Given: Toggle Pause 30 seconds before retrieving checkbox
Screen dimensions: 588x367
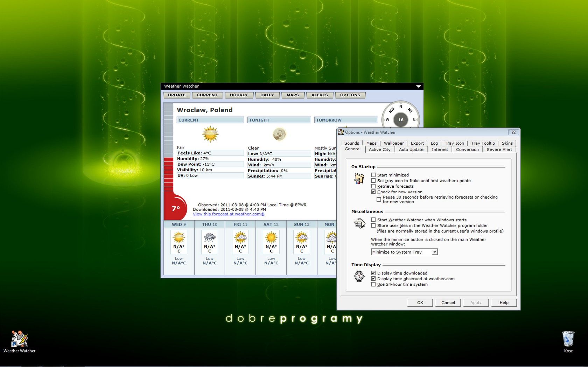Looking at the screenshot, I should click(x=379, y=199).
